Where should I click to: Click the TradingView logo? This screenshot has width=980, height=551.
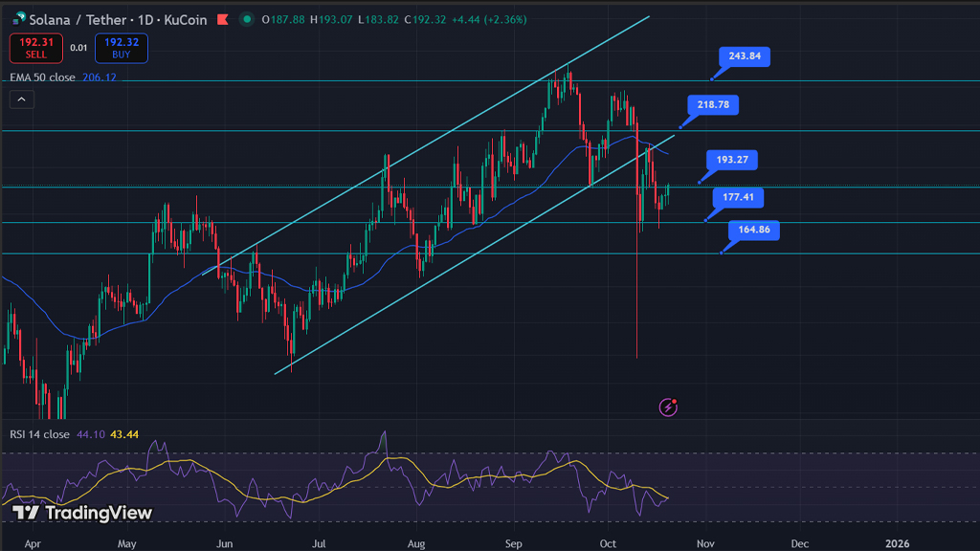(82, 513)
